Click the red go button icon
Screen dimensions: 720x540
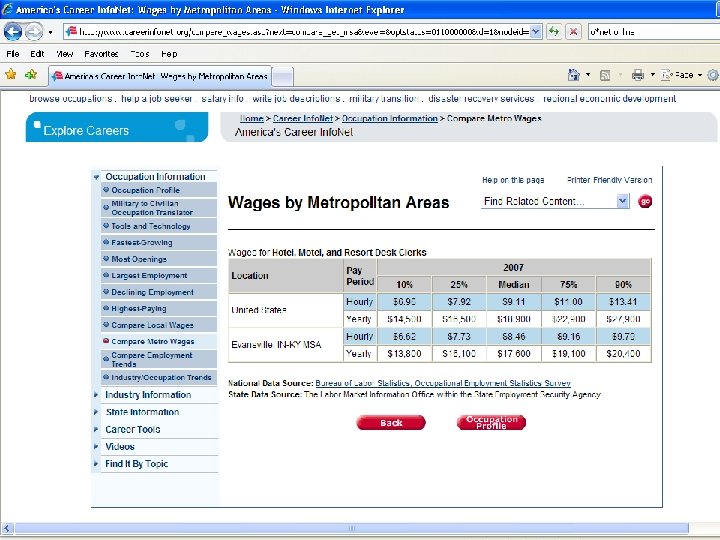click(645, 201)
